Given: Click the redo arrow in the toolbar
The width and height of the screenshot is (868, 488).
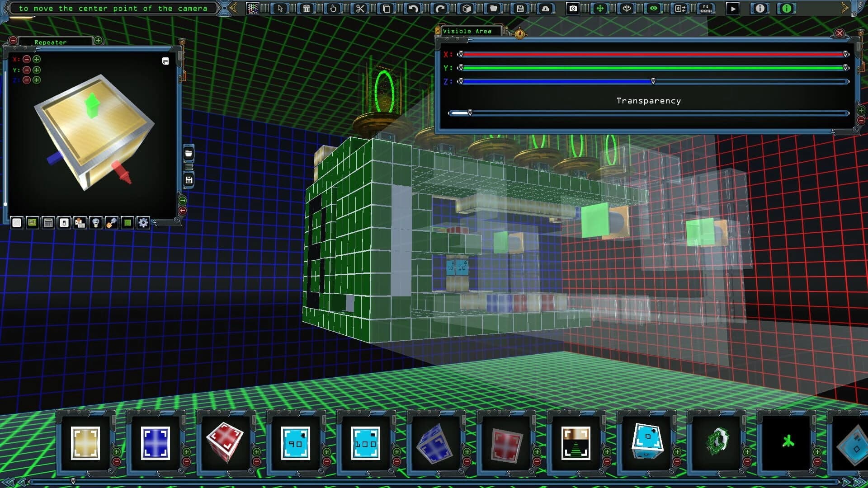Looking at the screenshot, I should click(439, 8).
